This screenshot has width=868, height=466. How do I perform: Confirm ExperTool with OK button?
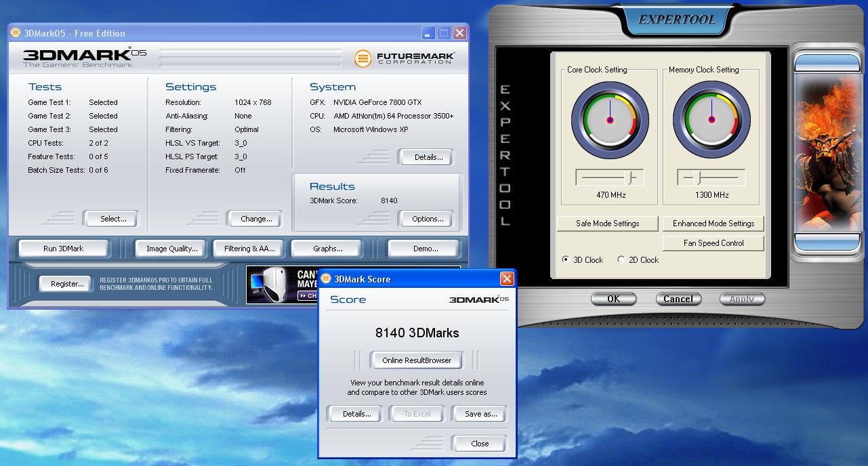tap(613, 299)
